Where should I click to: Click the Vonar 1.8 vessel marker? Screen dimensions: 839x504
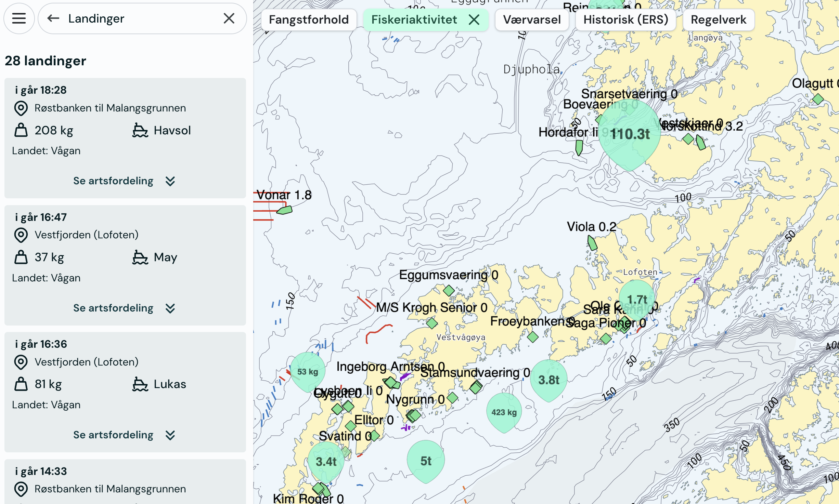pos(284,210)
